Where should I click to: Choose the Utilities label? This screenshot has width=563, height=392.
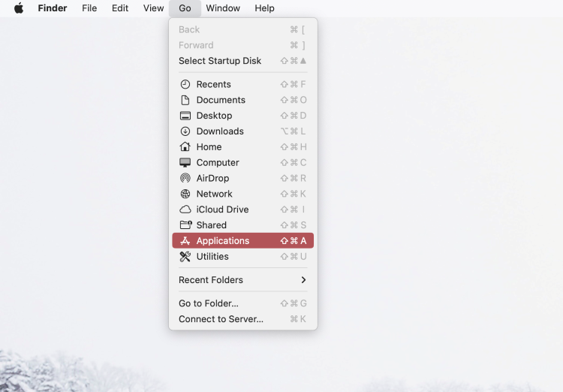point(212,257)
